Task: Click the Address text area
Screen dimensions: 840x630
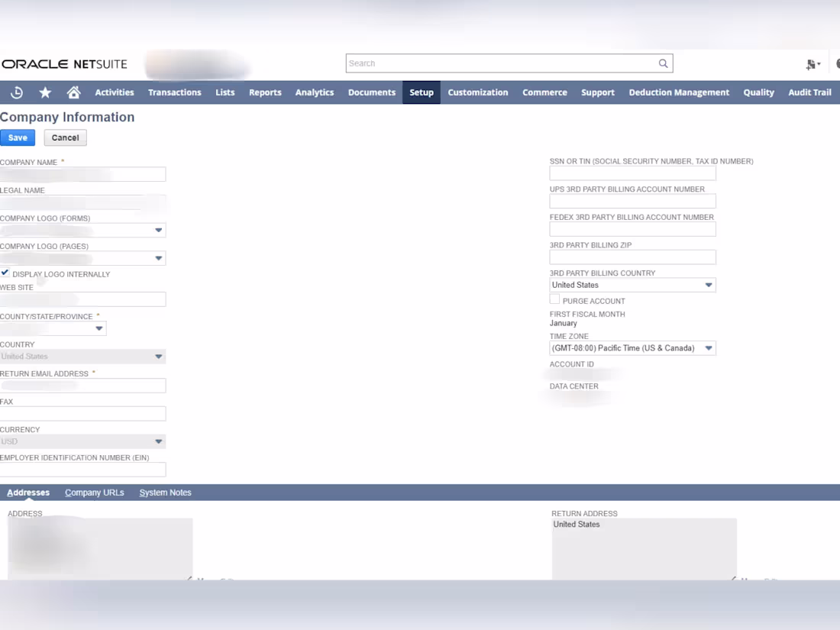Action: (x=100, y=548)
